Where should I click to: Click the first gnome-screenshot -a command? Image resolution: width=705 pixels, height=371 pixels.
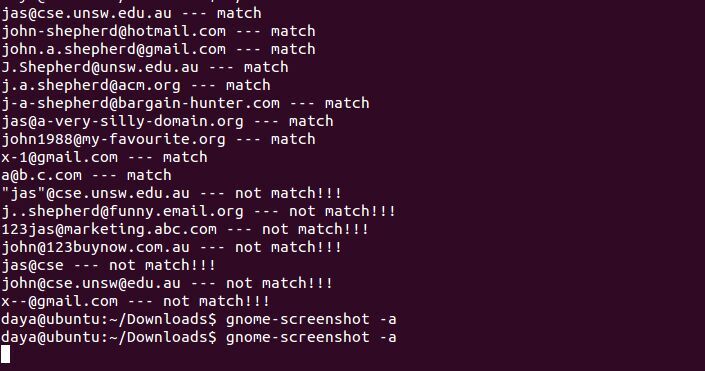[x=311, y=319]
